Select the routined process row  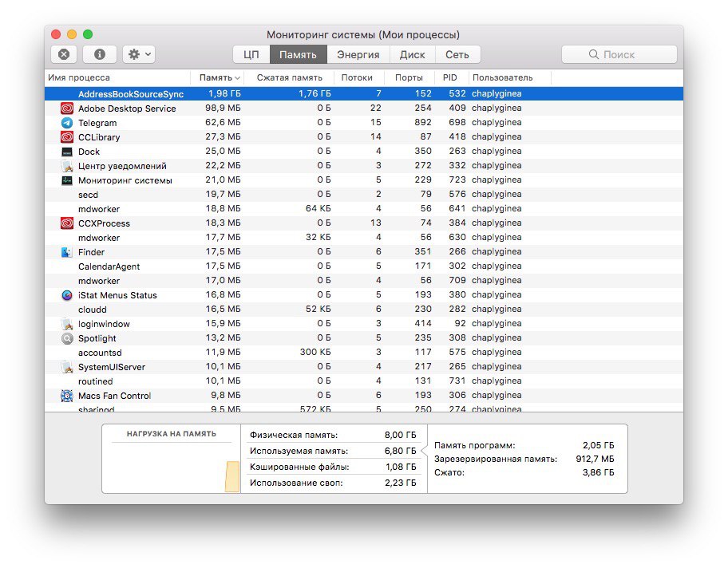364,381
